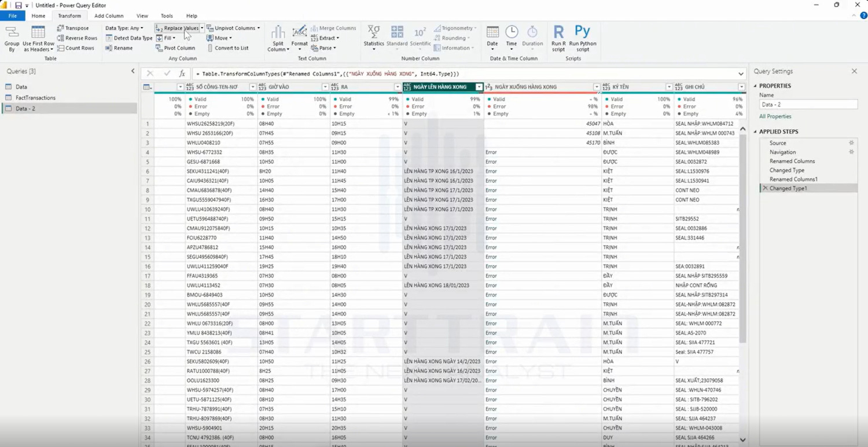Image resolution: width=868 pixels, height=447 pixels.
Task: Click Replace Values in the ribbon
Action: click(x=177, y=28)
